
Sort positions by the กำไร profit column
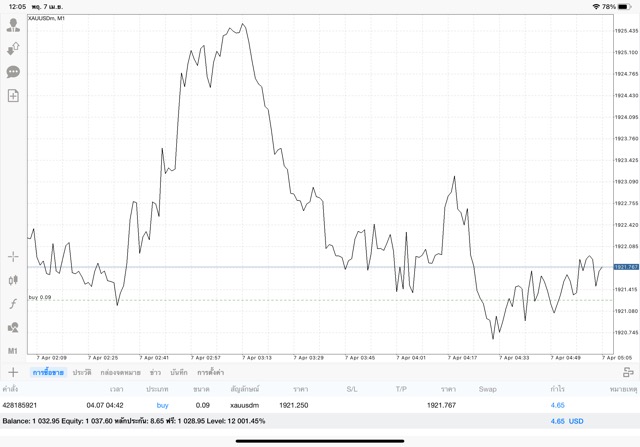(558, 388)
